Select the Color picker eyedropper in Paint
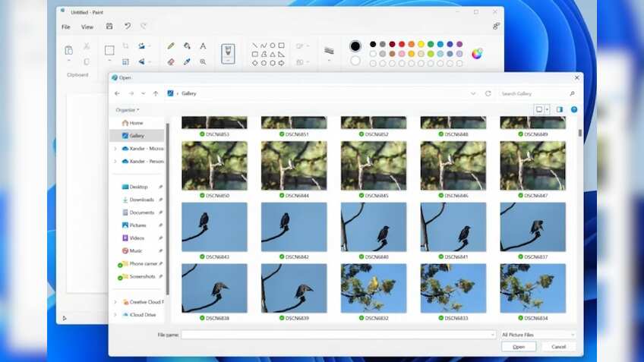 [187, 62]
